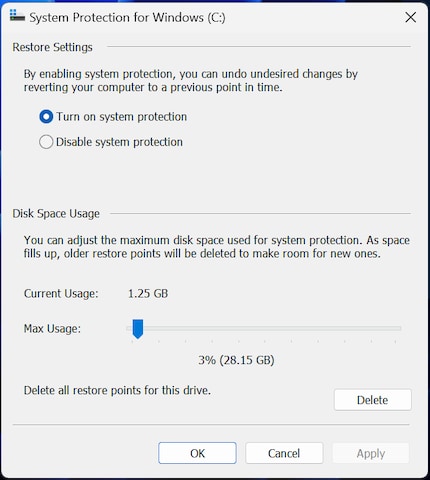430x480 pixels.
Task: Click the Apply button
Action: click(371, 453)
